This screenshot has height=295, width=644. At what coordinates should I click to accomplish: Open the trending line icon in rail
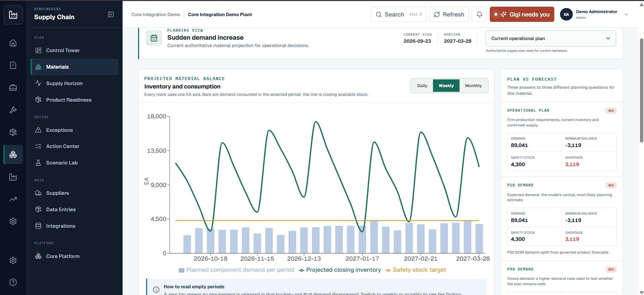coord(13,199)
